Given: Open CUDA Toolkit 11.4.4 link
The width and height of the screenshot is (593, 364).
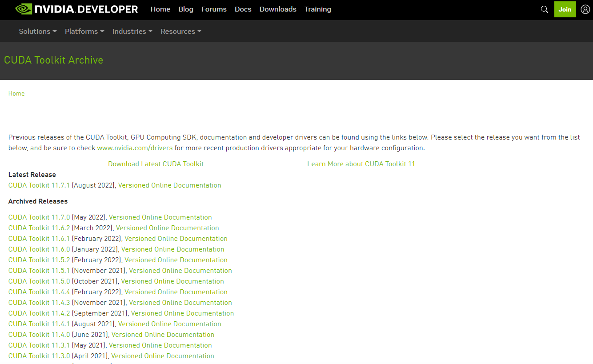Looking at the screenshot, I should [39, 292].
